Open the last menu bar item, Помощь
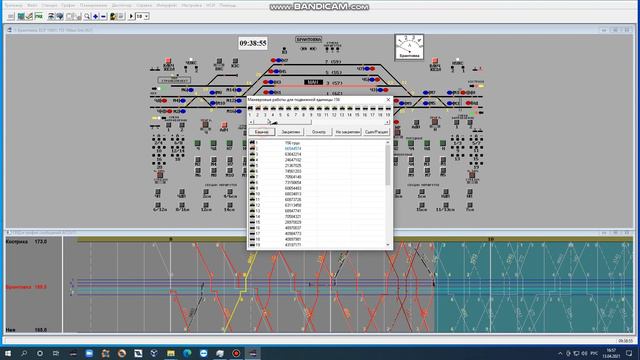The height and width of the screenshot is (360, 640). (x=228, y=5)
